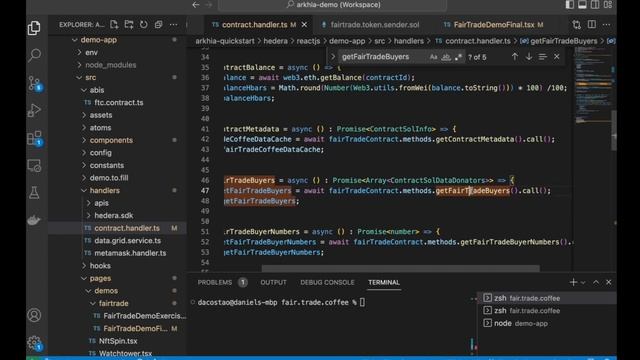Expand the replace field chevron
Viewport: 640px width, 360px height.
click(333, 57)
